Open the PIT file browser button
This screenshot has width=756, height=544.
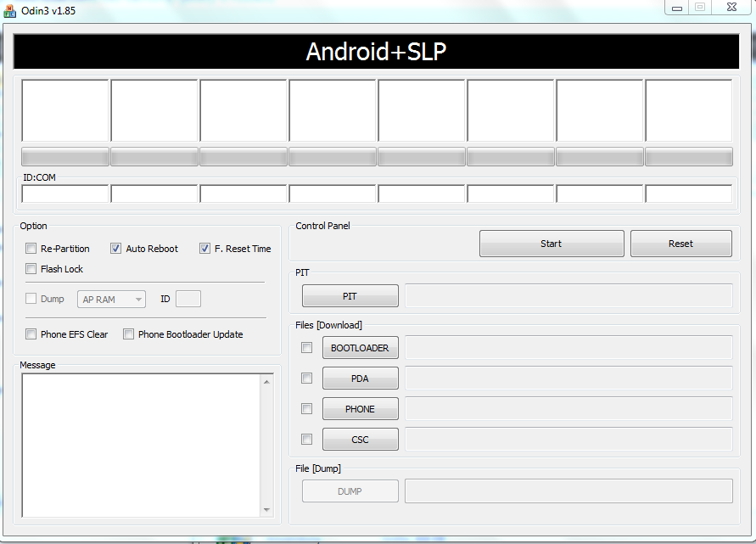click(x=350, y=295)
